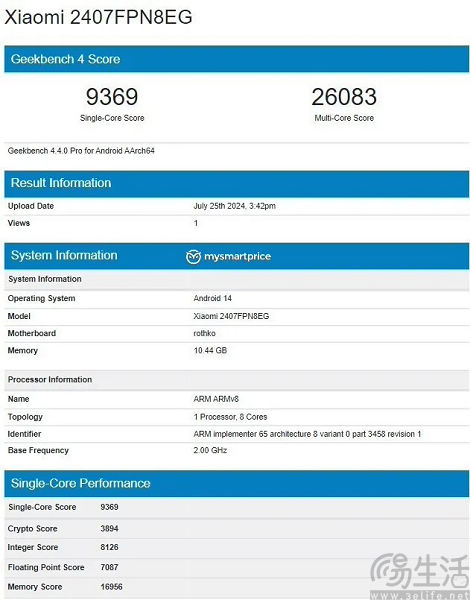The height and width of the screenshot is (600, 470).
Task: Click Geekbench 4.4.0 Pro for Android text
Action: (x=81, y=151)
